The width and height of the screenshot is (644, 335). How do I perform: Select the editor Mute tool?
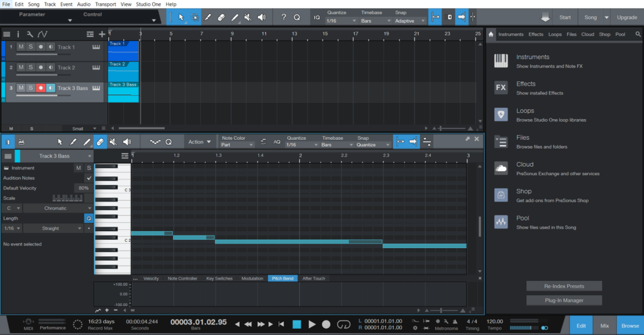(x=113, y=142)
